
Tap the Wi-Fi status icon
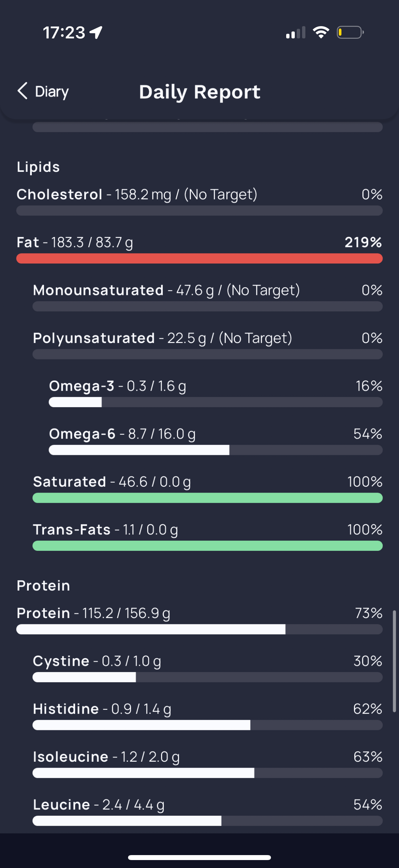321,32
